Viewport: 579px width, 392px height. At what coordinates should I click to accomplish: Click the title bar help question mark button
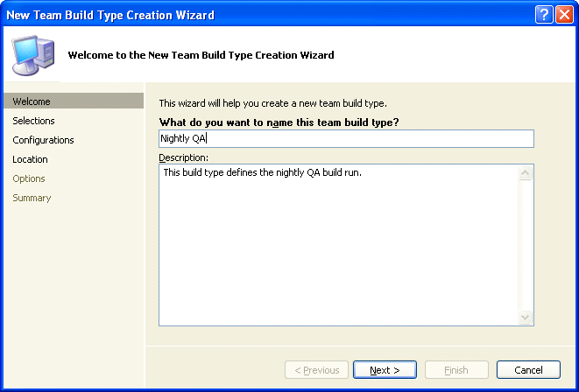(x=544, y=15)
